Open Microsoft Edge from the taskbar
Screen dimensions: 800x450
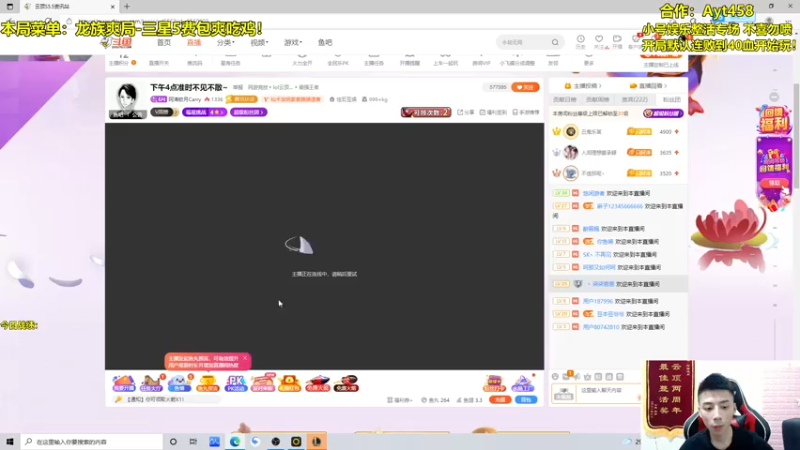tap(235, 442)
